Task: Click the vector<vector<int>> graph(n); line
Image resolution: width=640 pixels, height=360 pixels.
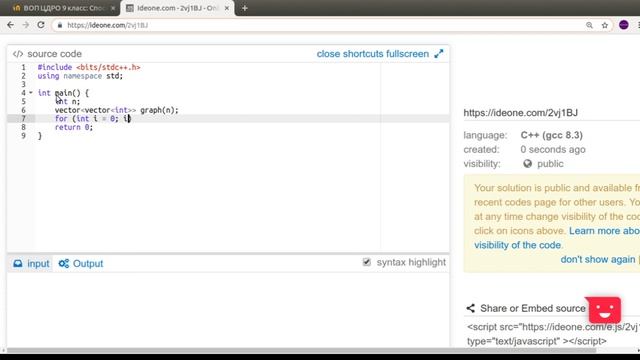Action: click(x=117, y=110)
